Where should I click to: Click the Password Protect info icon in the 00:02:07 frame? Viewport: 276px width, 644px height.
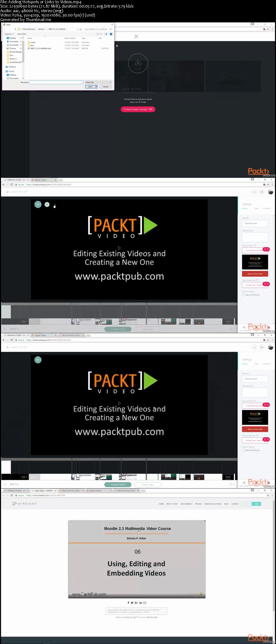(255, 246)
